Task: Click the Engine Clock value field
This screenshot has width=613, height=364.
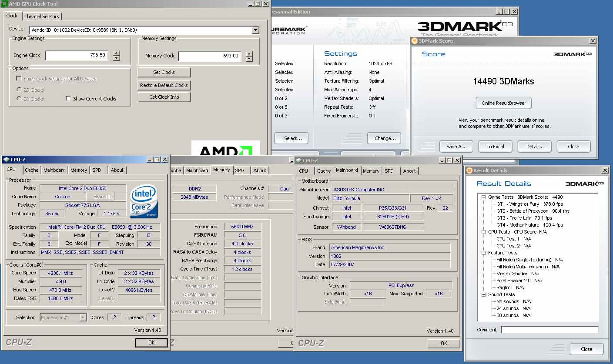Action: coord(77,55)
